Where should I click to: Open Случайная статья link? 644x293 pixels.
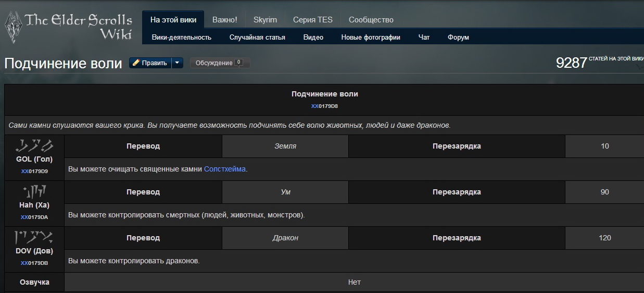coord(257,37)
